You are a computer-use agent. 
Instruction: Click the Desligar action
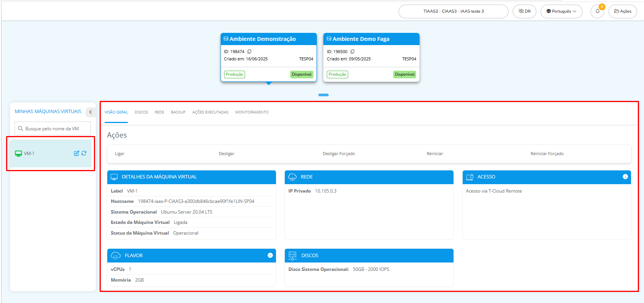click(226, 154)
